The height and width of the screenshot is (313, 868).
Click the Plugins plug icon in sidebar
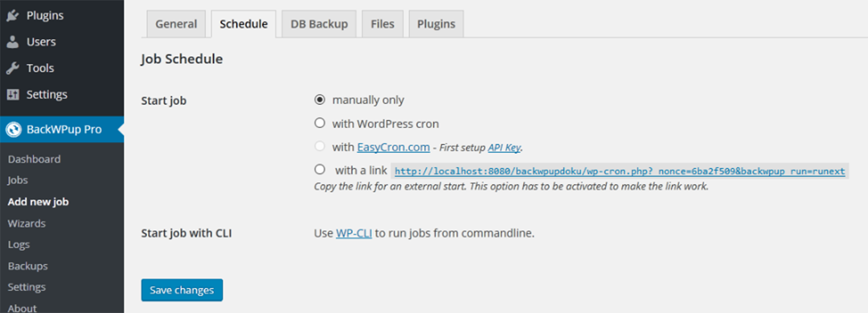[13, 15]
